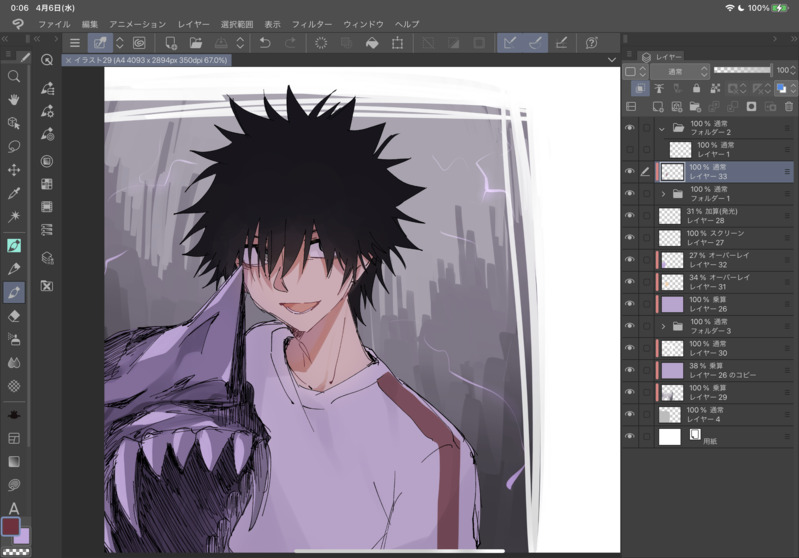Click the Open file folder icon
This screenshot has height=558, width=799.
tap(196, 43)
